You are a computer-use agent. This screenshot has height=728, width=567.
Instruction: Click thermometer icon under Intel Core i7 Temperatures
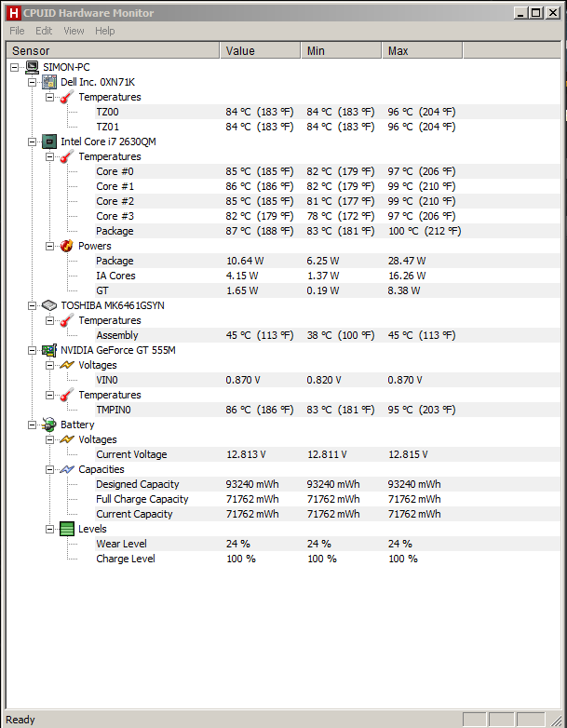tap(67, 156)
